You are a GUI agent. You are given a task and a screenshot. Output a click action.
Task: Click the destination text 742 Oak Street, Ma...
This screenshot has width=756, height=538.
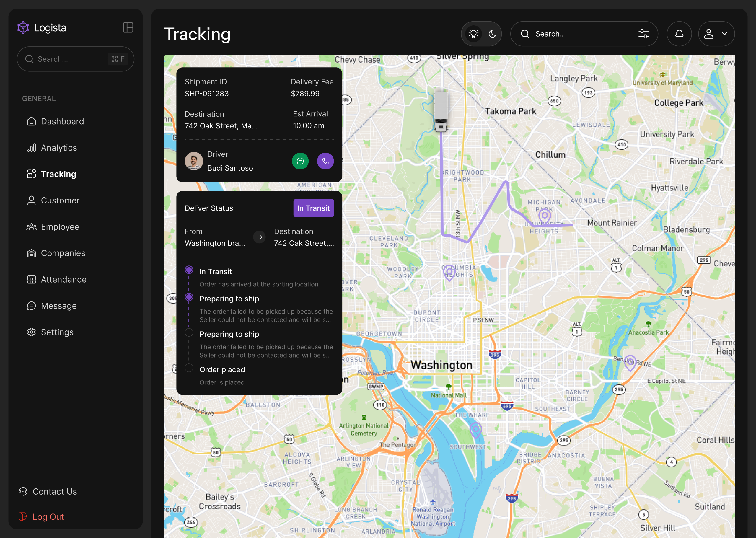pyautogui.click(x=221, y=126)
